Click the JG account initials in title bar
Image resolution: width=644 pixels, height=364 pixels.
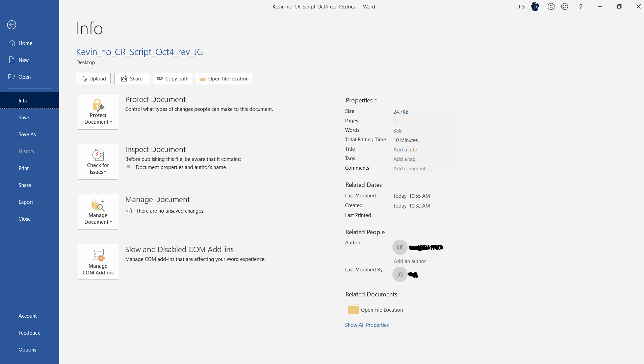[x=521, y=6]
